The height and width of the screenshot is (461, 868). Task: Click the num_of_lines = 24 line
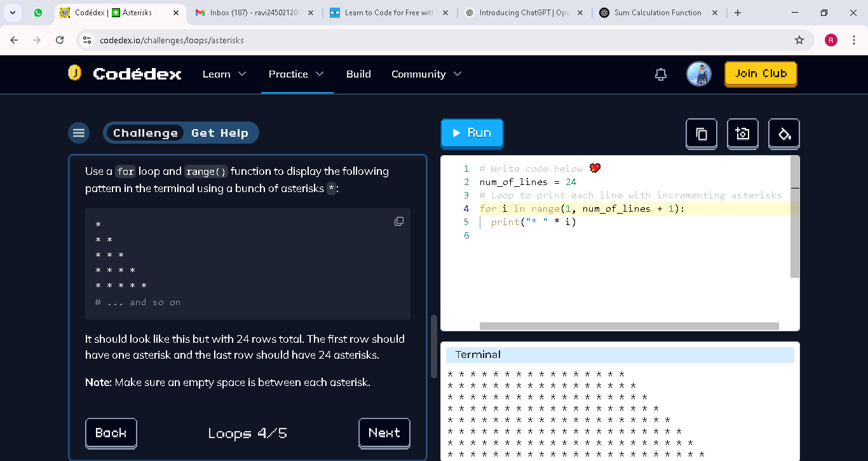point(528,182)
